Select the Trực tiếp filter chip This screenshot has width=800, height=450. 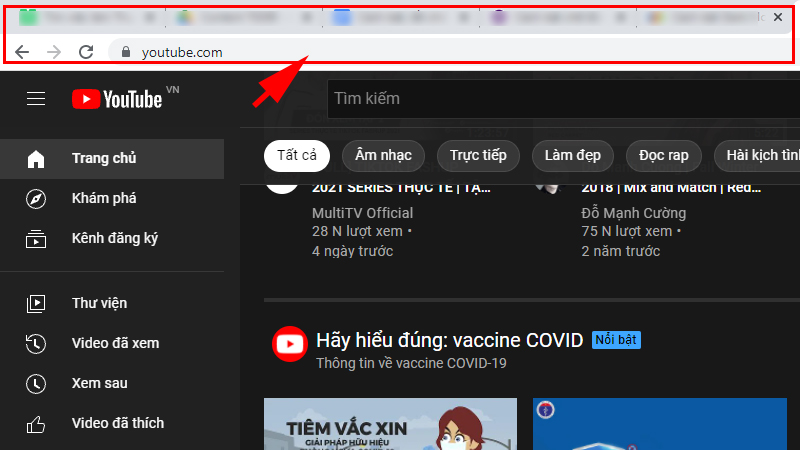478,156
